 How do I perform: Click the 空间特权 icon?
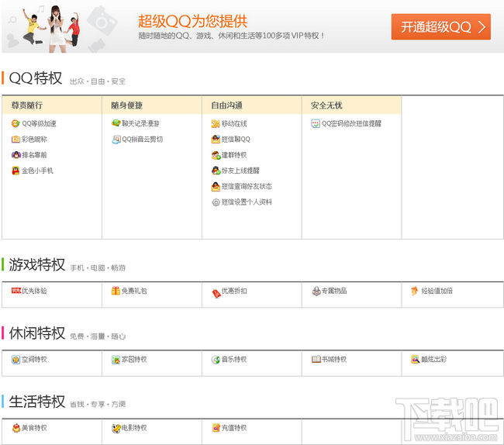(x=16, y=360)
